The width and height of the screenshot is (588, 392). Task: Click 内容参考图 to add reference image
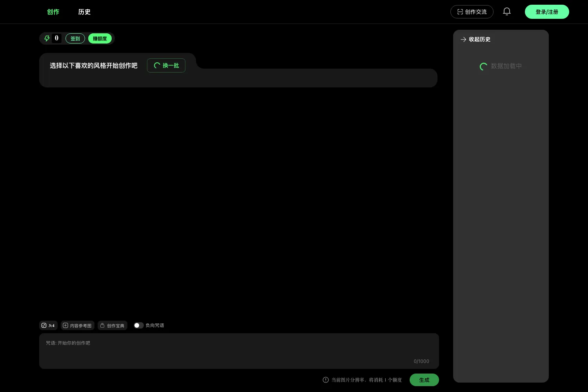(77, 325)
